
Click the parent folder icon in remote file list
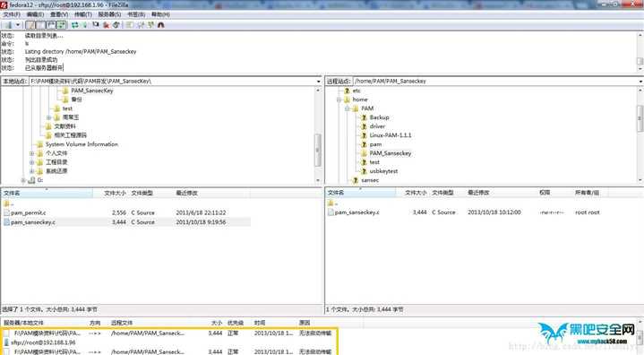coord(331,203)
